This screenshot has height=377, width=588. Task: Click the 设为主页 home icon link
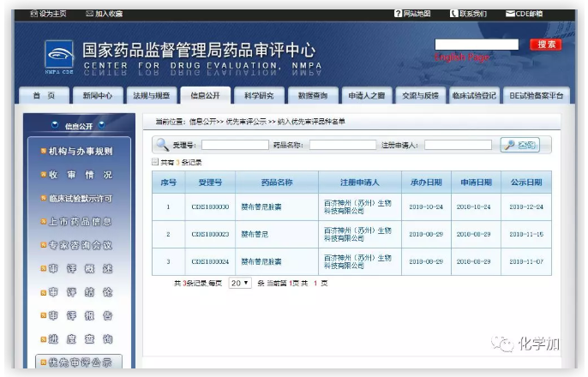coord(33,14)
